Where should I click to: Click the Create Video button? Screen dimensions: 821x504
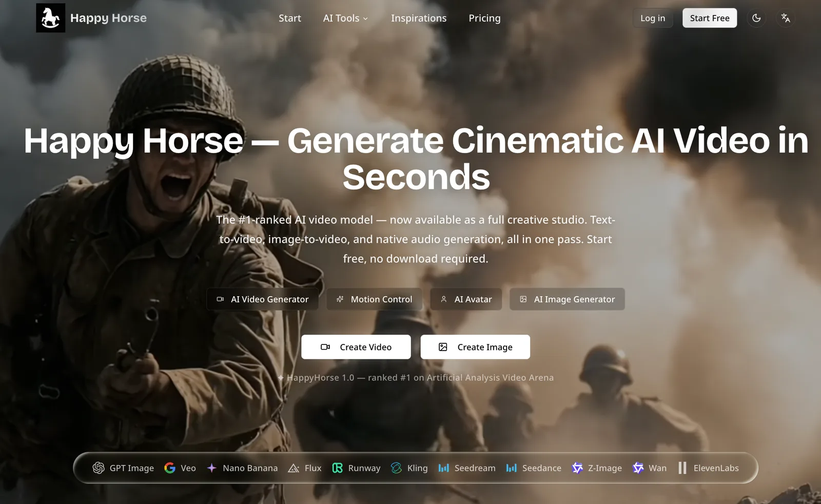[356, 347]
